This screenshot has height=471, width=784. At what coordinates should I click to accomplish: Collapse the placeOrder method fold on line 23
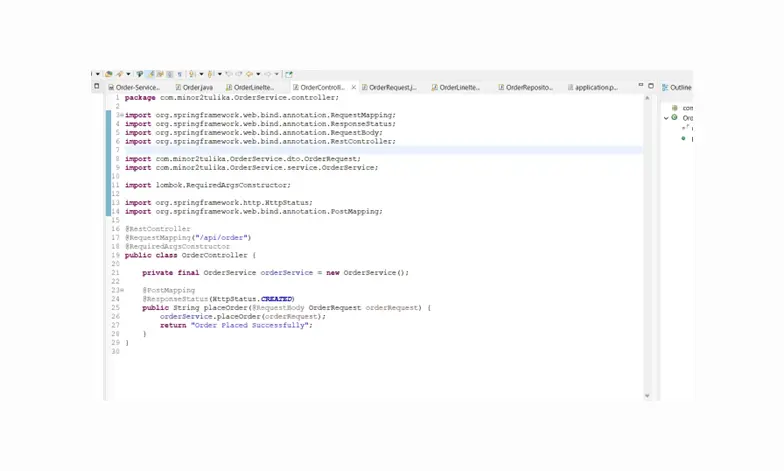coord(121,290)
